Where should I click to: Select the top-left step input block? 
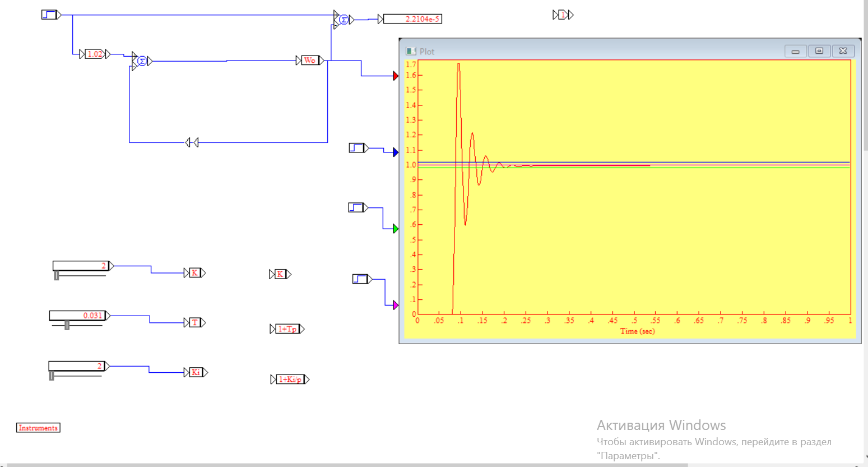(x=50, y=15)
